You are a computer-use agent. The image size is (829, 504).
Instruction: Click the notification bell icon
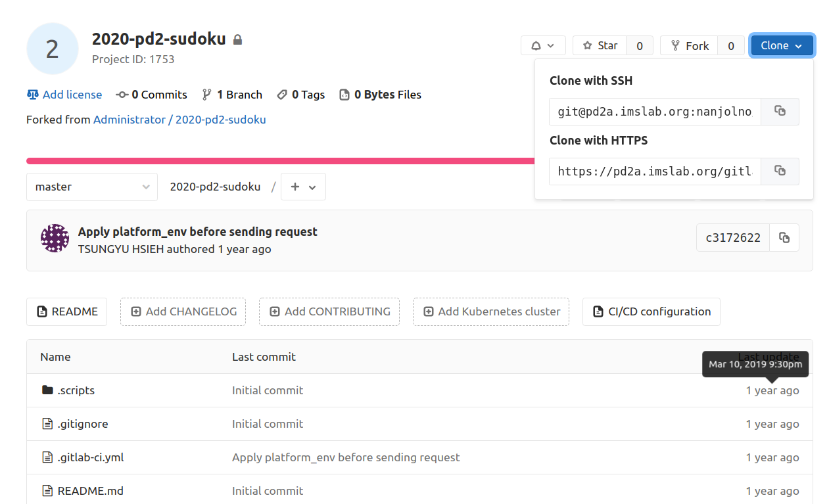[536, 46]
